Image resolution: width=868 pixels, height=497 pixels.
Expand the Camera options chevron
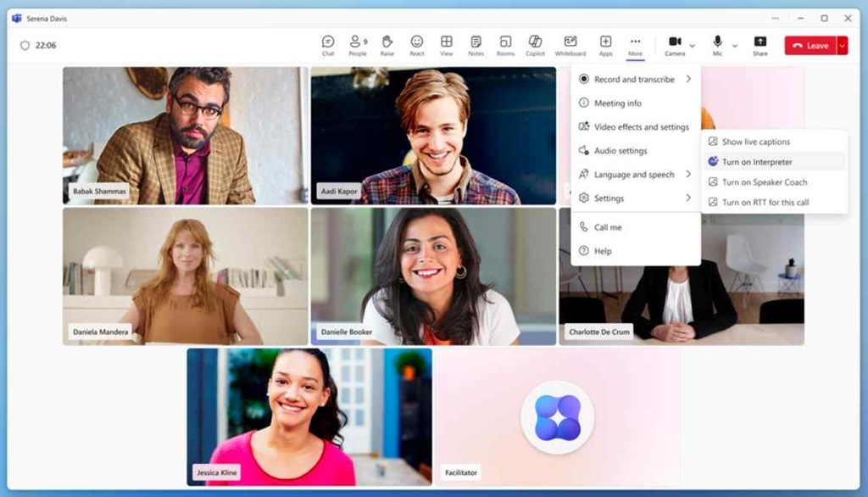pos(691,45)
